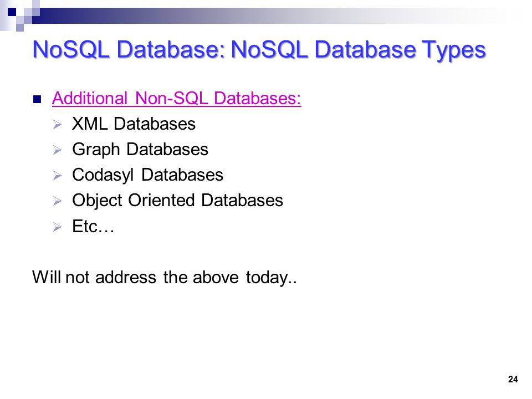Click arrow bullet next to Graph Databases
Image resolution: width=532 pixels, height=399 pixels.
pyautogui.click(x=57, y=150)
